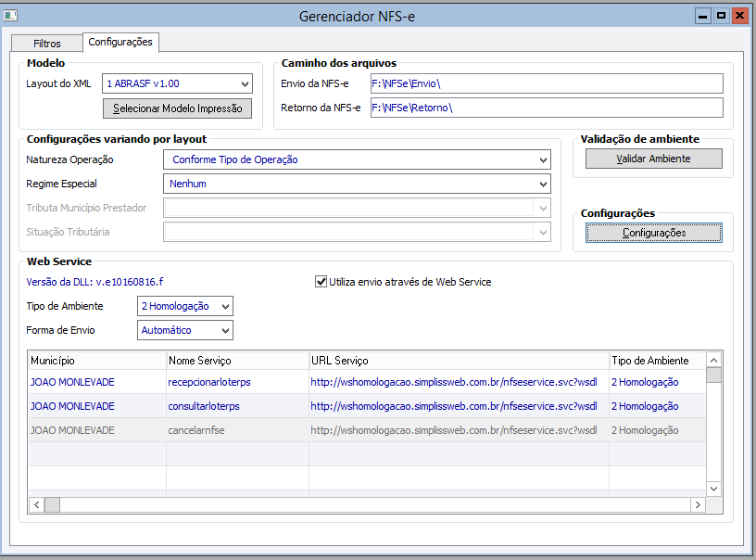Uncheck Utiliza envio através de Web Service

321,282
